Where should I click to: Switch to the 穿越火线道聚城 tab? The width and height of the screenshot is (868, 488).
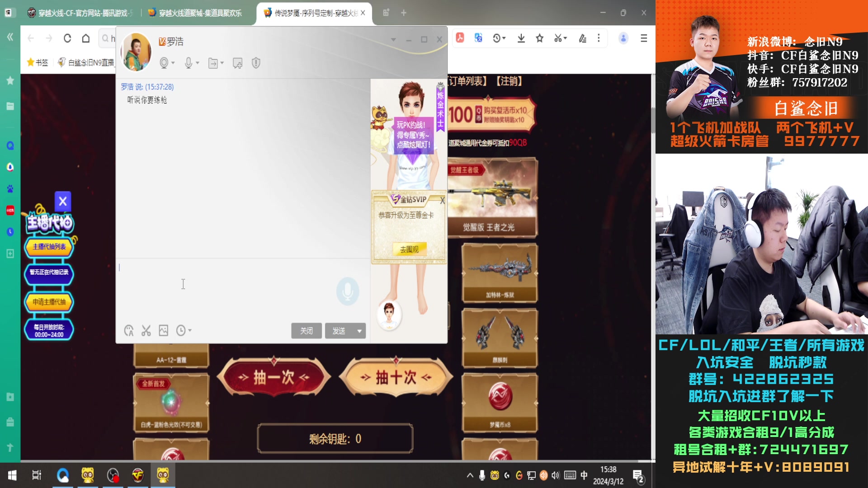[x=199, y=13]
